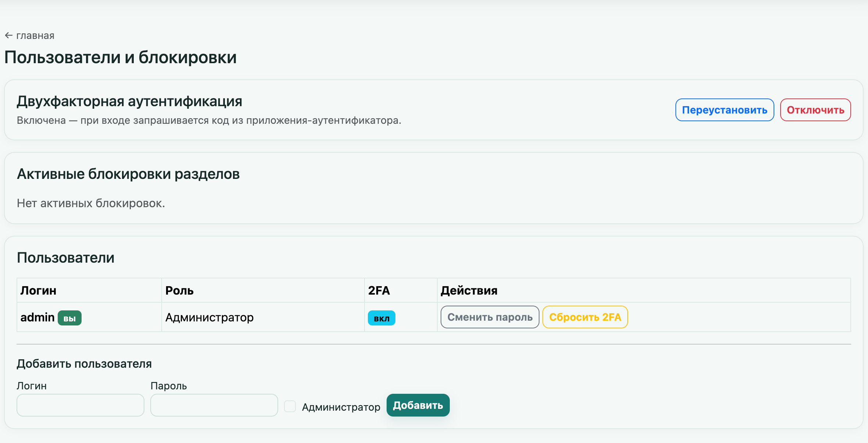Click the Переустановить button

coord(725,110)
